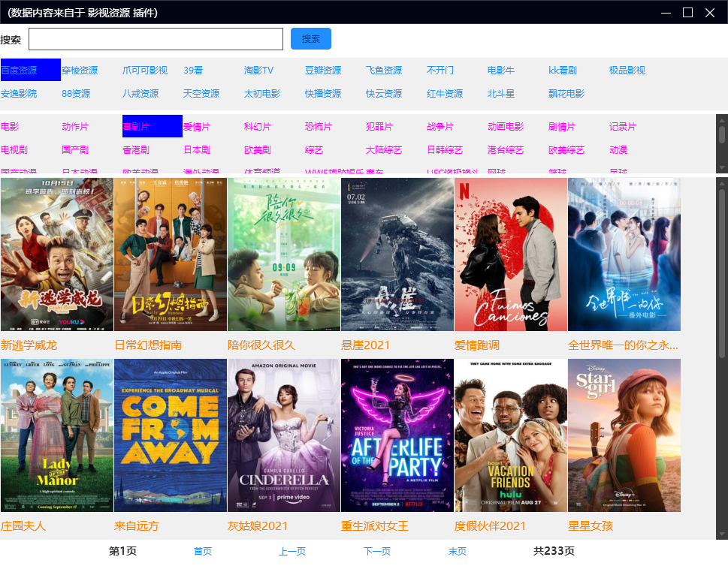Open the Come From Away poster
The image size is (728, 566).
[x=171, y=435]
